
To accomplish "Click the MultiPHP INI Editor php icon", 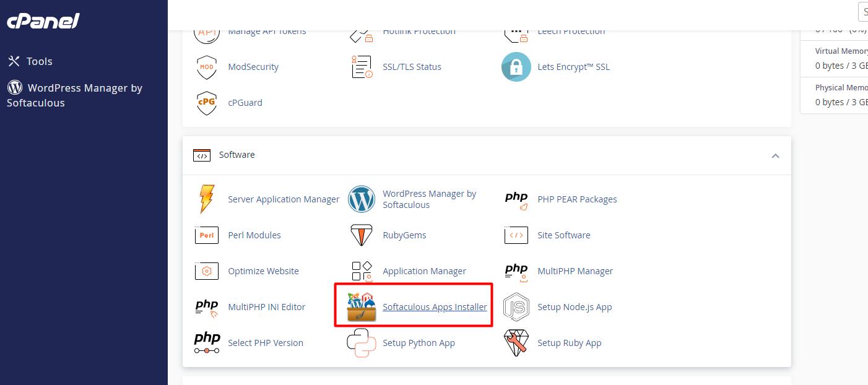I will 207,307.
